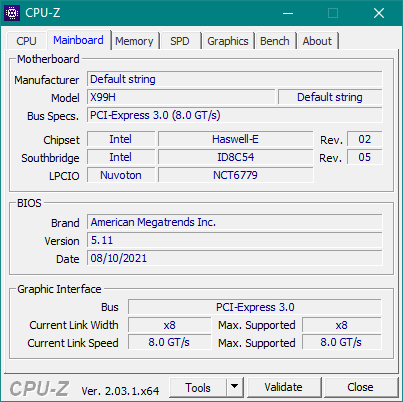This screenshot has width=403, height=402.
Task: Click the Haswell-E chipset field
Action: tap(235, 139)
